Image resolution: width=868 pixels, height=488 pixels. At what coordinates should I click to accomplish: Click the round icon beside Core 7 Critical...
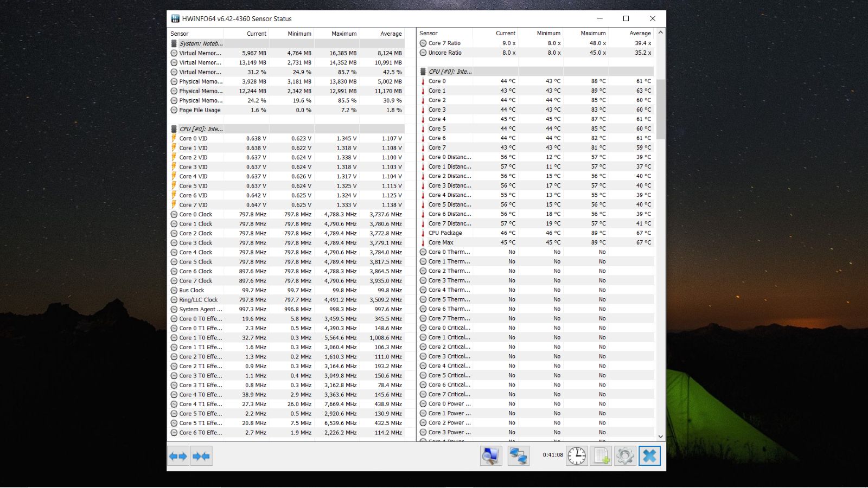click(423, 394)
